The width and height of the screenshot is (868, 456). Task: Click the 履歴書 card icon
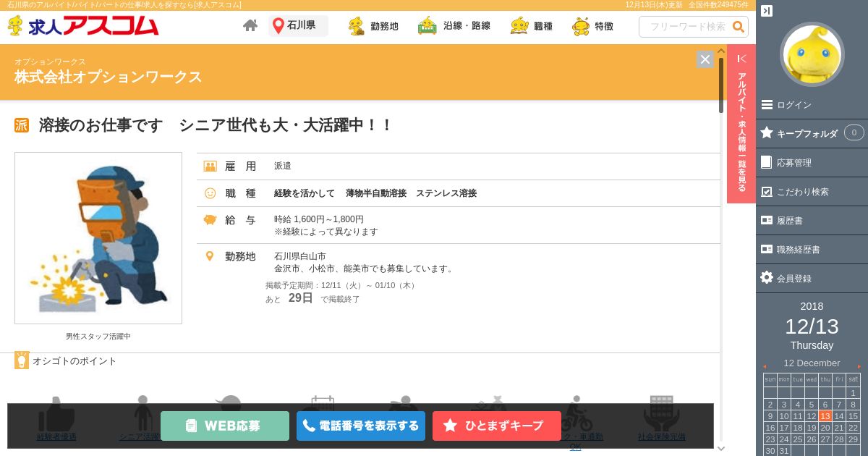point(767,220)
